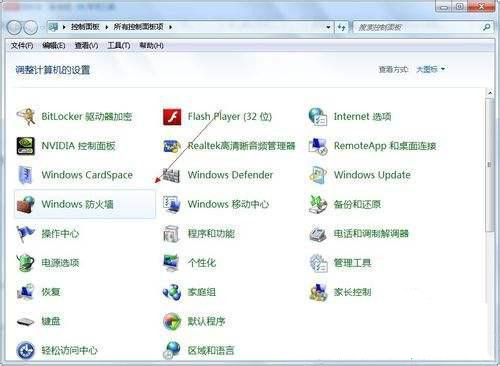The image size is (500, 366).
Task: Click the 备份和还原 text label
Action: pos(357,204)
